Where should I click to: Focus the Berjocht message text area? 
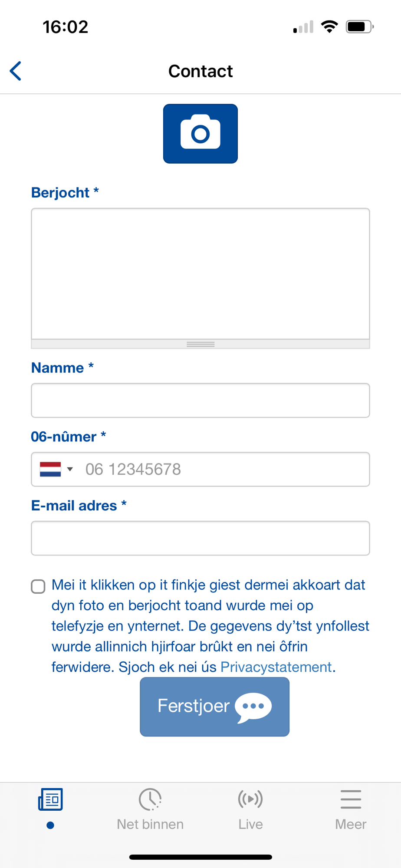(x=200, y=273)
